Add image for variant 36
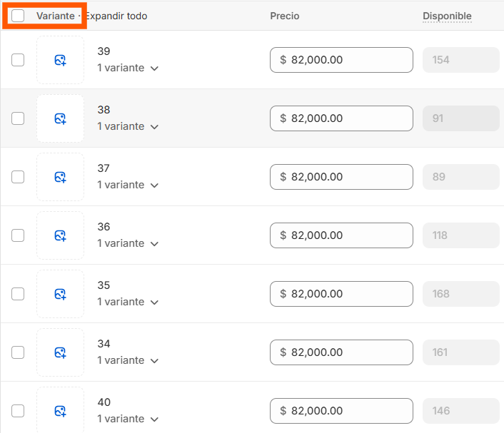Viewport: 504px width, 433px height. [x=61, y=235]
